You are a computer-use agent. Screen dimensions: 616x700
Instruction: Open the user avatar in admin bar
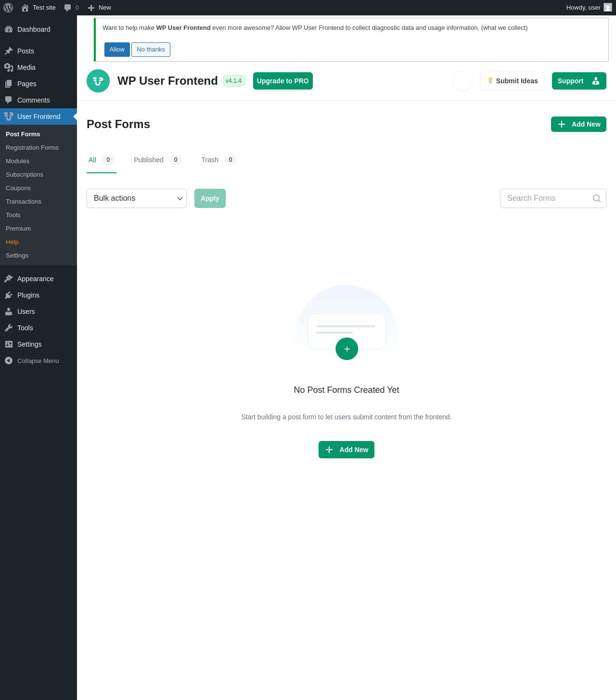pos(608,8)
